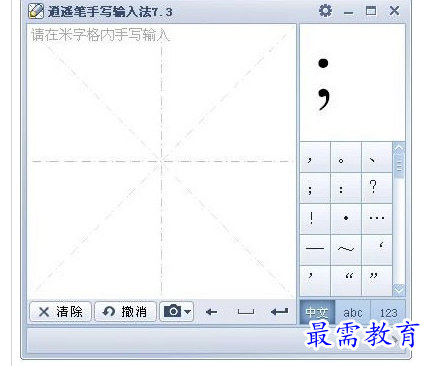Insert the left single quote symbol
The image size is (428, 366).
tap(377, 250)
